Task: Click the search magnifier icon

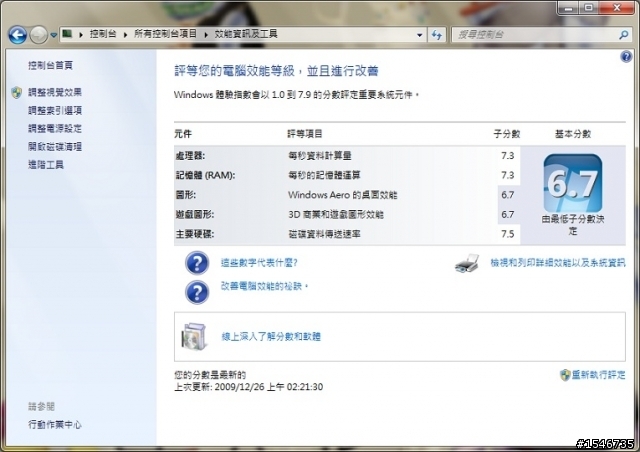Action: (623, 35)
